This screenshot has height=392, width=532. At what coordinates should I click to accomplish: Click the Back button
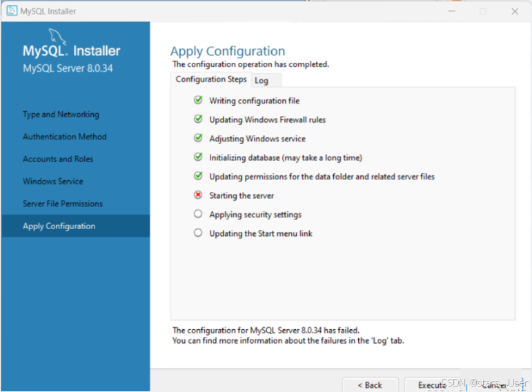(x=370, y=385)
